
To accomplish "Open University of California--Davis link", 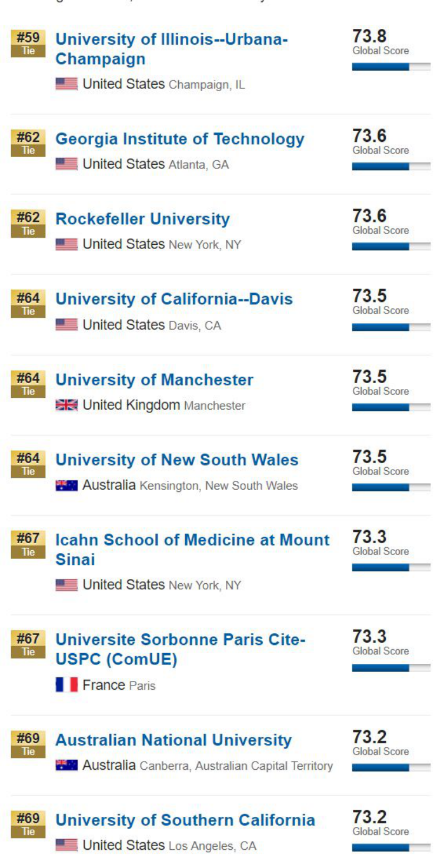I will pyautogui.click(x=174, y=299).
